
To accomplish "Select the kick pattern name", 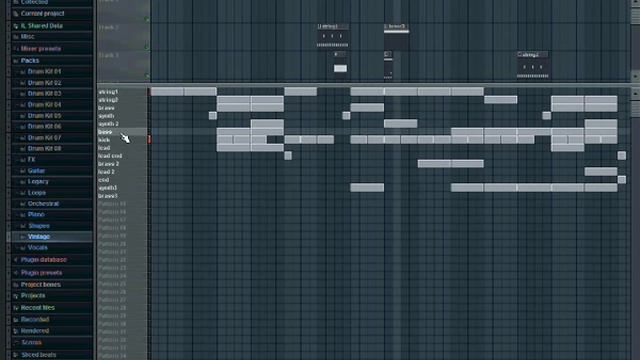I will [x=104, y=140].
